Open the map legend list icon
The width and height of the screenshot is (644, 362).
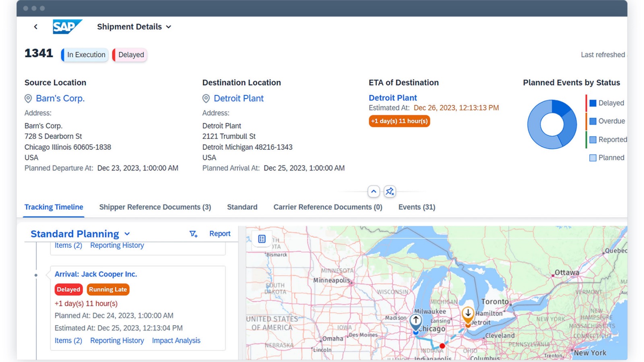(x=262, y=239)
